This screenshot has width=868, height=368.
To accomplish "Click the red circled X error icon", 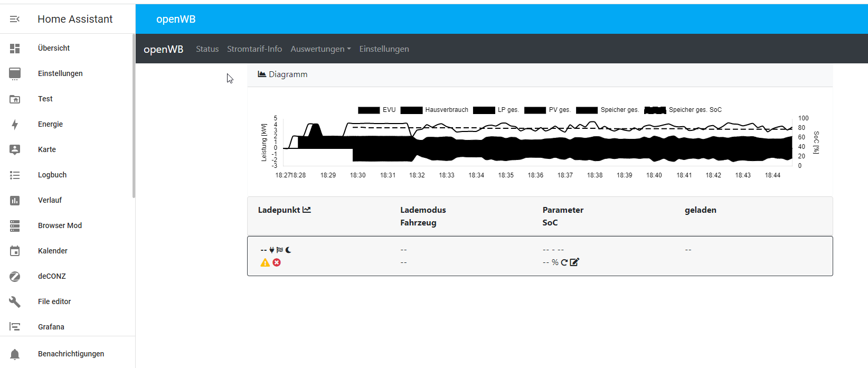I will pyautogui.click(x=277, y=262).
